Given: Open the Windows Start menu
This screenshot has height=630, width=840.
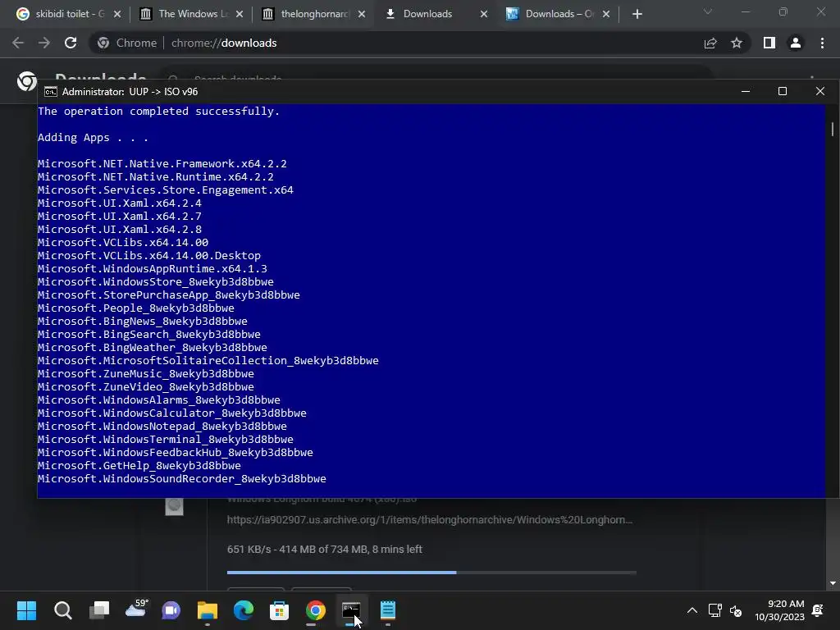Looking at the screenshot, I should pos(26,610).
